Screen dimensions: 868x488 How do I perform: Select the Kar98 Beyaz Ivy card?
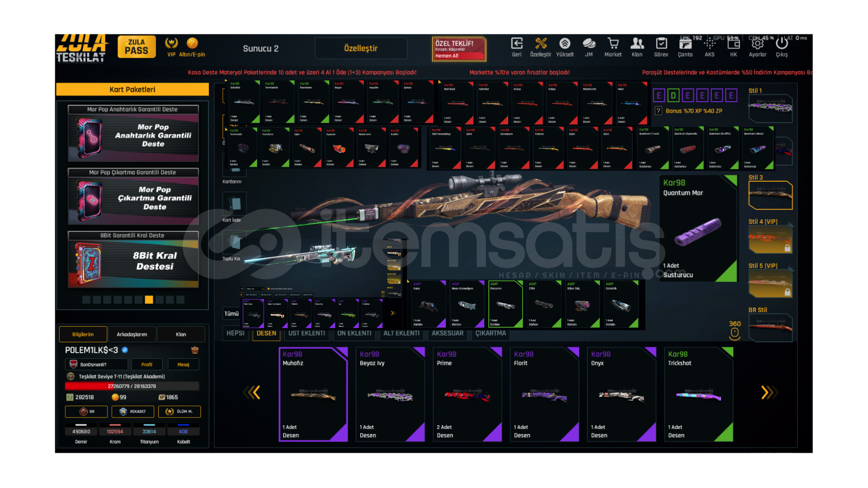[390, 394]
